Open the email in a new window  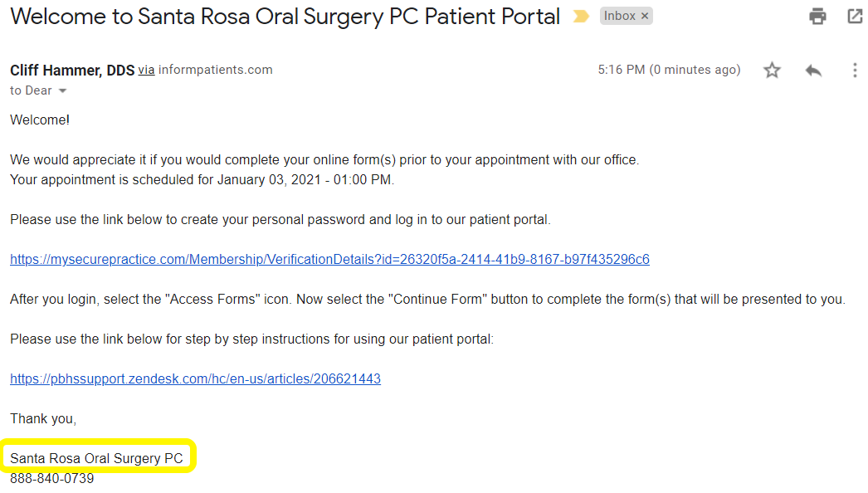(855, 16)
